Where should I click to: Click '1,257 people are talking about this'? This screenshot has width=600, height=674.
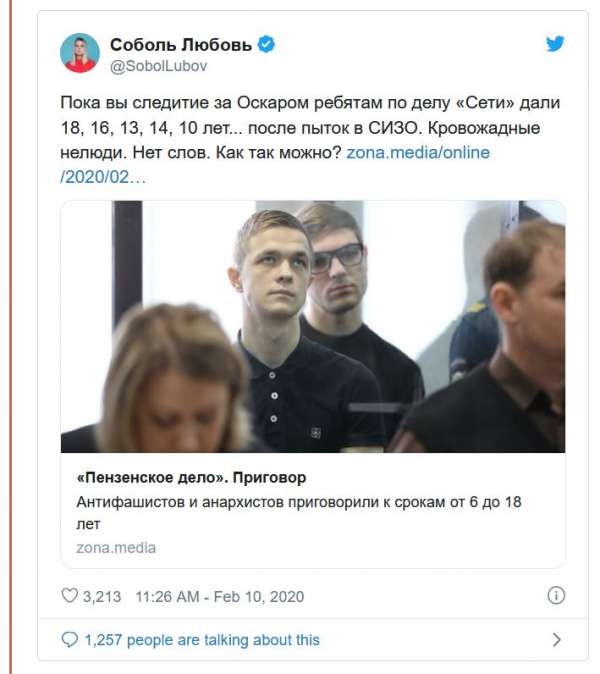[x=202, y=640]
